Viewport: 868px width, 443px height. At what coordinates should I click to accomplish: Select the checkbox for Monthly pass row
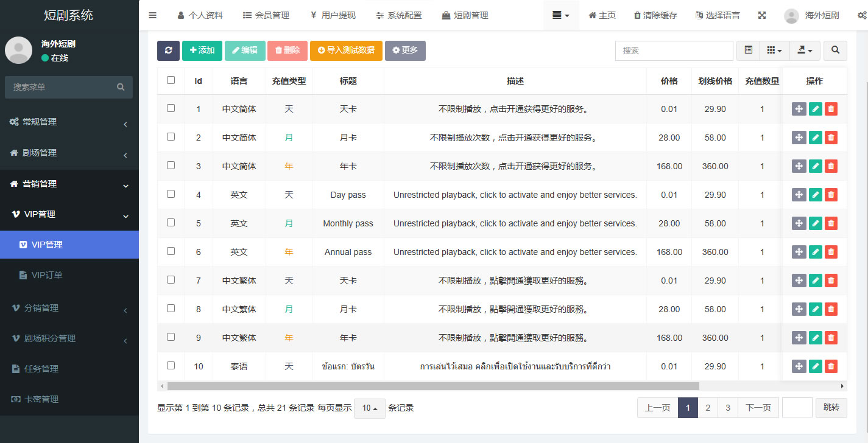click(171, 222)
